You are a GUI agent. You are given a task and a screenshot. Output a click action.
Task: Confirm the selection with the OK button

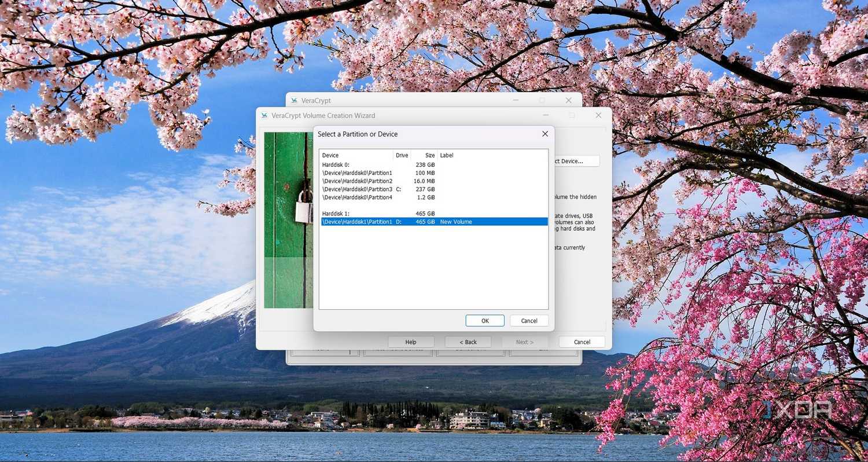(485, 321)
